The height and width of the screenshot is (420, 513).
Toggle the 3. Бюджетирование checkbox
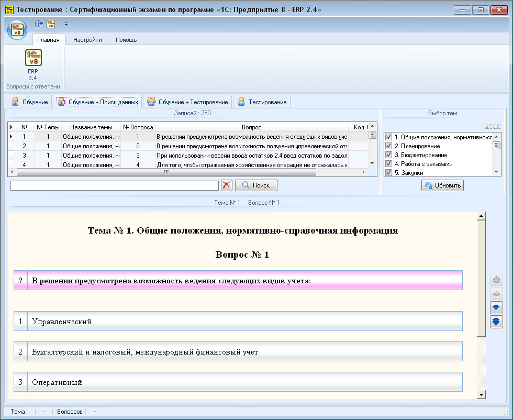(x=388, y=154)
